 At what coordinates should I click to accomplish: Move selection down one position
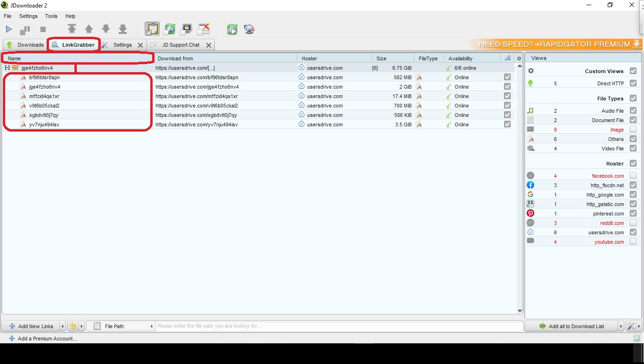click(x=106, y=29)
